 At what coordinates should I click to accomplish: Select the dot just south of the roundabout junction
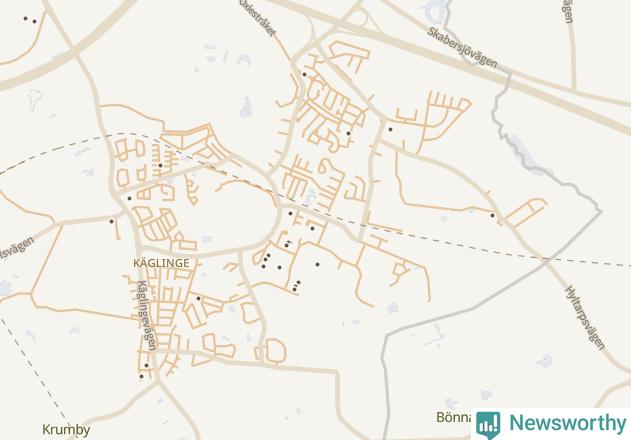[290, 213]
